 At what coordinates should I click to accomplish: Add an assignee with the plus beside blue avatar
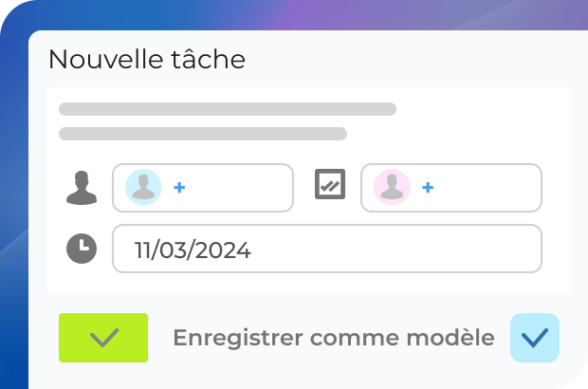click(x=179, y=188)
